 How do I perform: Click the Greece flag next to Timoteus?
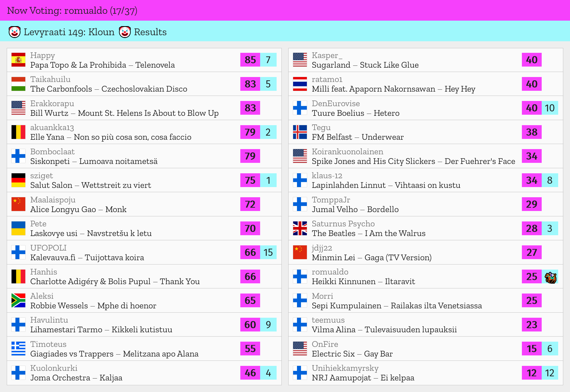(x=18, y=349)
